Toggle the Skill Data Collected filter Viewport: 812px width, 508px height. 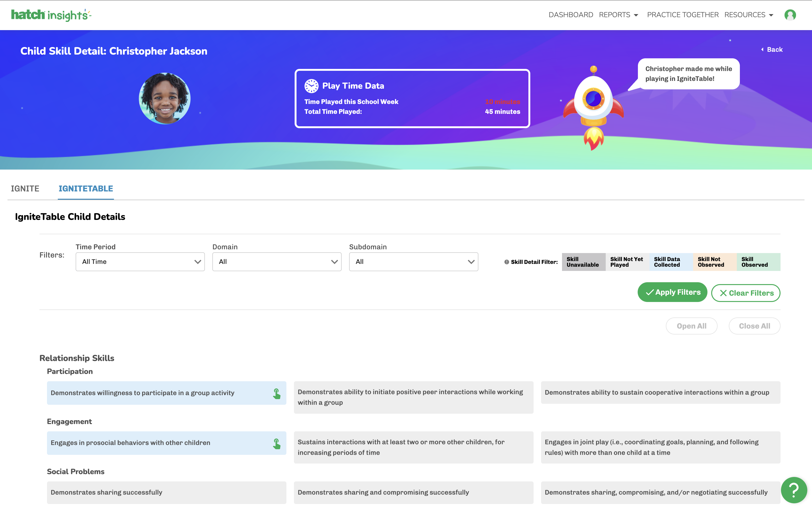(x=671, y=262)
